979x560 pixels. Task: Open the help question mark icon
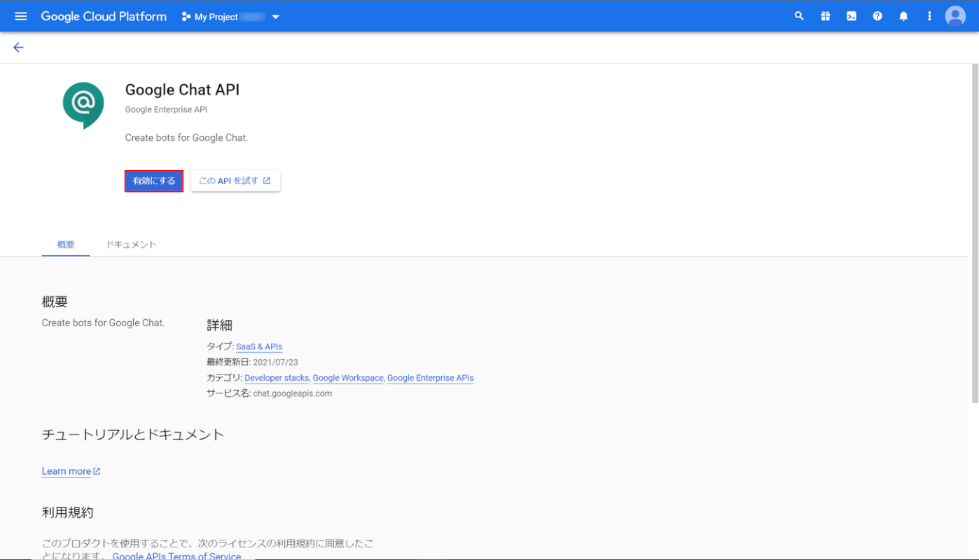tap(877, 16)
